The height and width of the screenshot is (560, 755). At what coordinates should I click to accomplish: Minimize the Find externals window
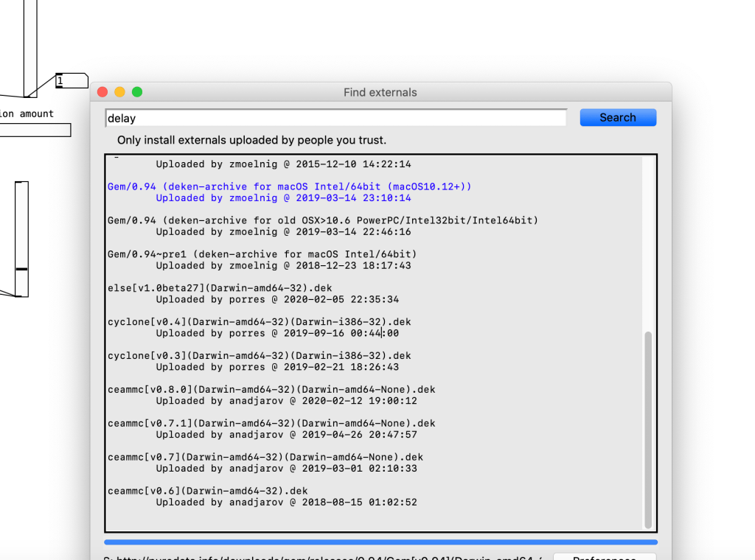pyautogui.click(x=119, y=92)
